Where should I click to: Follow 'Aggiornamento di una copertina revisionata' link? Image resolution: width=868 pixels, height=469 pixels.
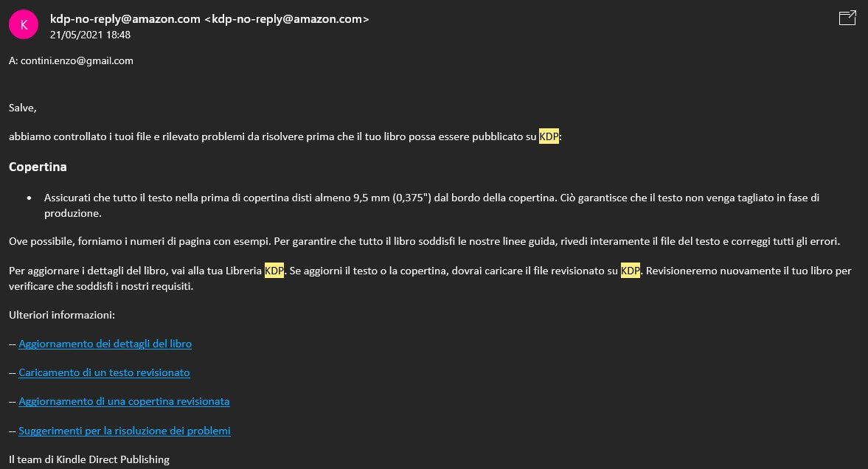[x=124, y=401]
